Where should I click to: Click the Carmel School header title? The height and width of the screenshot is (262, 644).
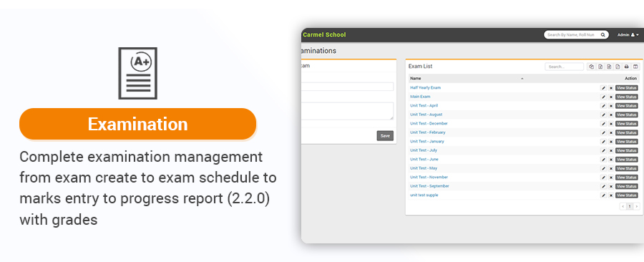pyautogui.click(x=324, y=35)
